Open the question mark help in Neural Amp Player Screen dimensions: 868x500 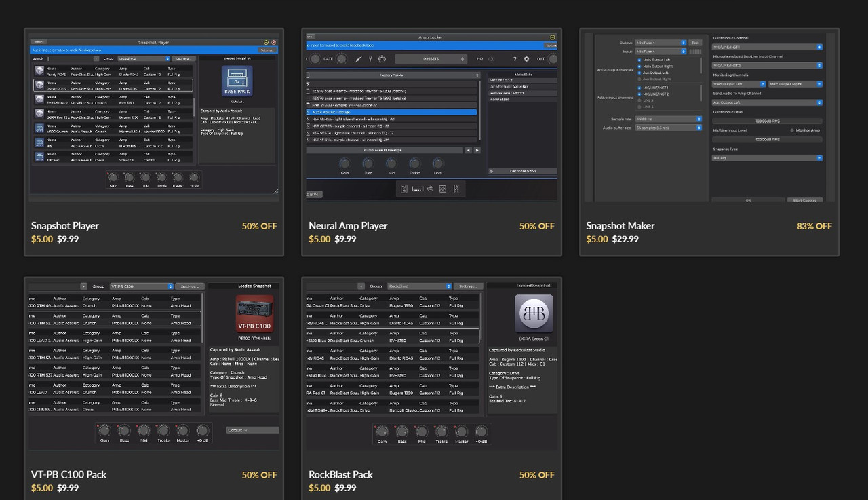tap(515, 59)
